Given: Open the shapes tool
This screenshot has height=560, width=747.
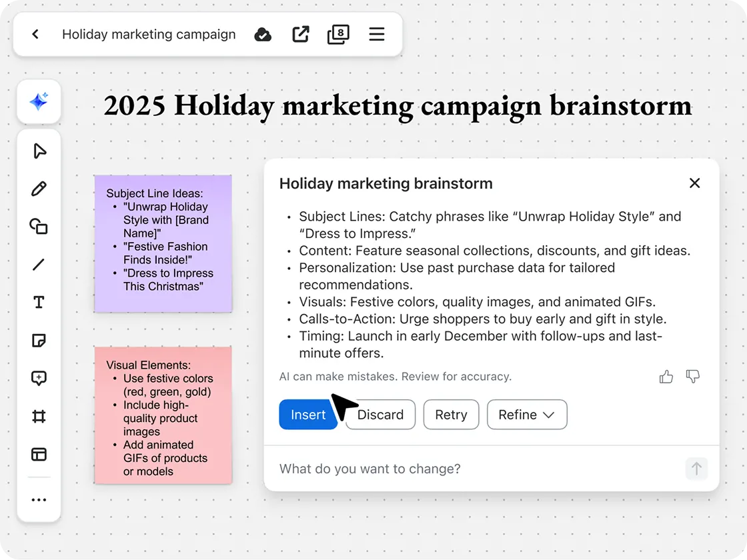Looking at the screenshot, I should [39, 227].
